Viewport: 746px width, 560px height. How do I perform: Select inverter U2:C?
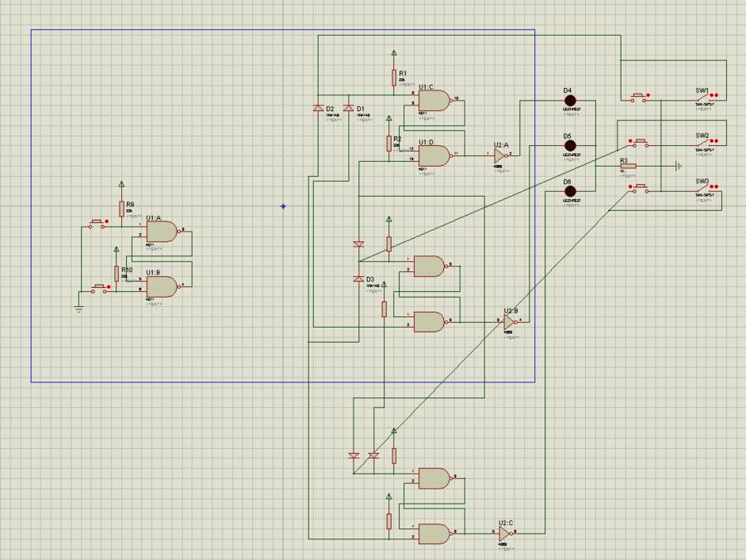(x=505, y=533)
